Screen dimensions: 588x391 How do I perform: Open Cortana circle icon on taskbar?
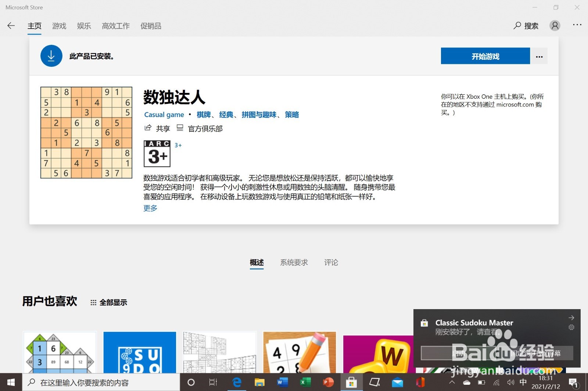(x=191, y=382)
